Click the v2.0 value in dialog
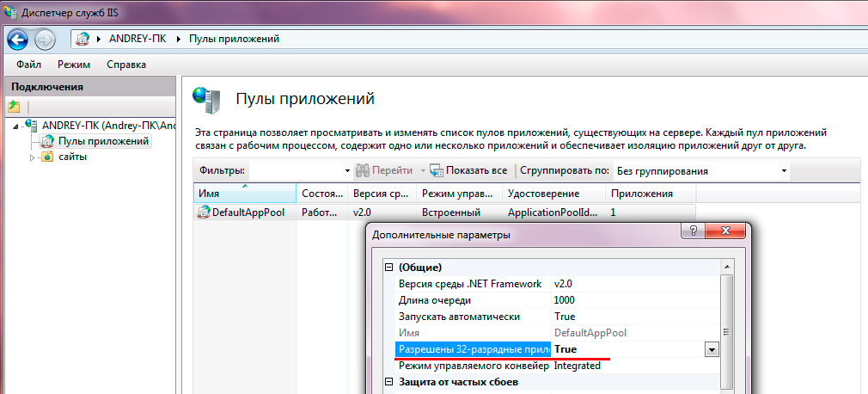The height and width of the screenshot is (394, 868). [x=564, y=284]
